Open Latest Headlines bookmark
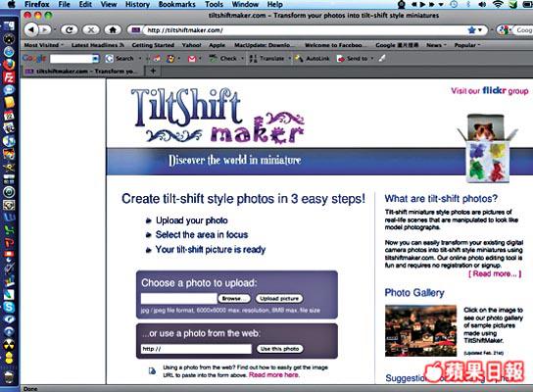The width and height of the screenshot is (533, 392). tap(98, 45)
